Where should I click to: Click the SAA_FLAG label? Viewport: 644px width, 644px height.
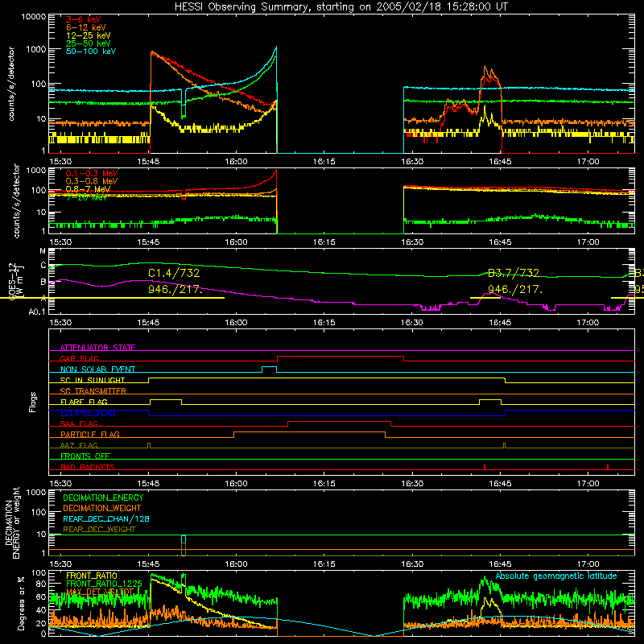pyautogui.click(x=79, y=423)
